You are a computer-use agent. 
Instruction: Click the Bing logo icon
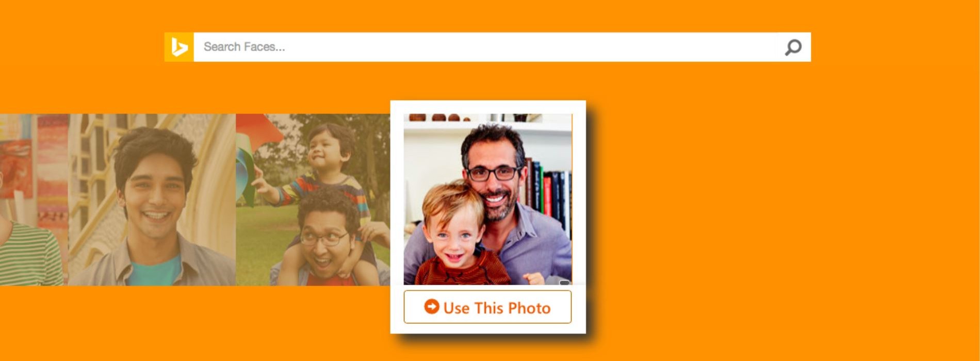[x=179, y=47]
